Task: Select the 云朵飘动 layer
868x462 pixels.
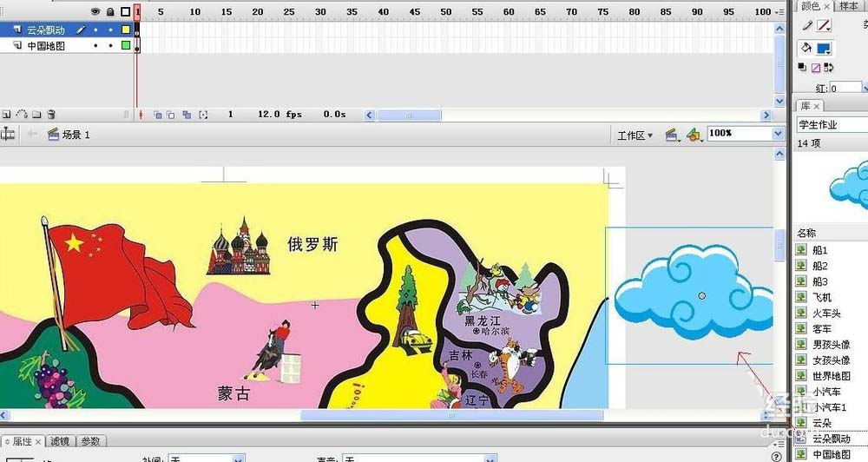Action: pos(46,30)
